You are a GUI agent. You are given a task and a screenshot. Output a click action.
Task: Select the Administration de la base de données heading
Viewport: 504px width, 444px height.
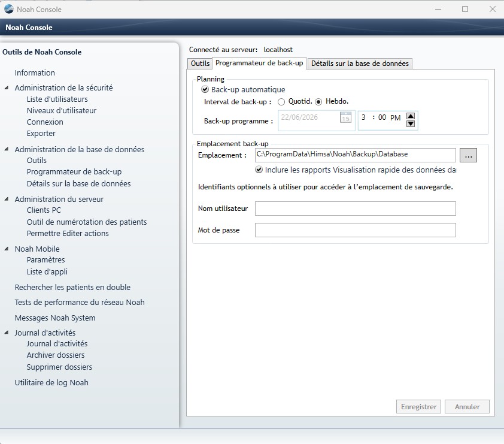[80, 150]
